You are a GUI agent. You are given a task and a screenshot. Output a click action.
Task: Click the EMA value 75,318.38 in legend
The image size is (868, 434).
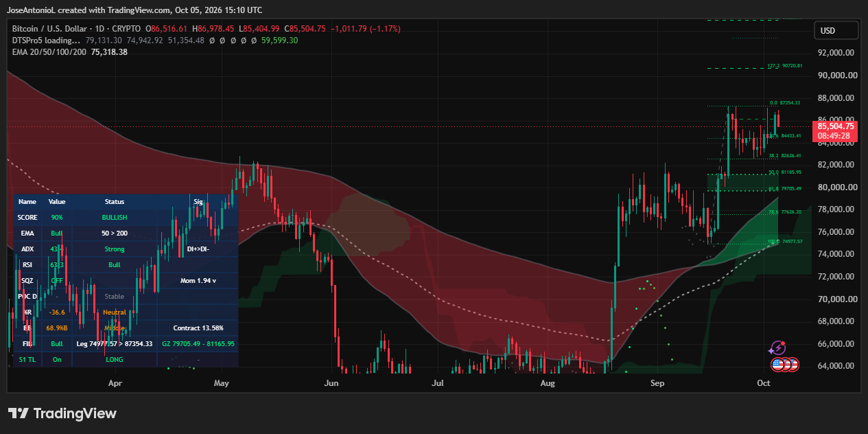[x=109, y=52]
